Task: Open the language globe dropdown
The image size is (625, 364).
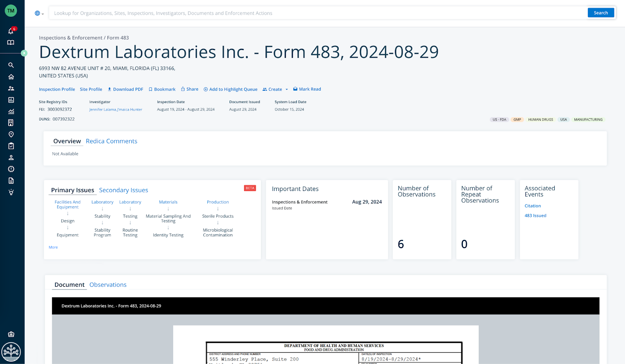Action: click(39, 13)
